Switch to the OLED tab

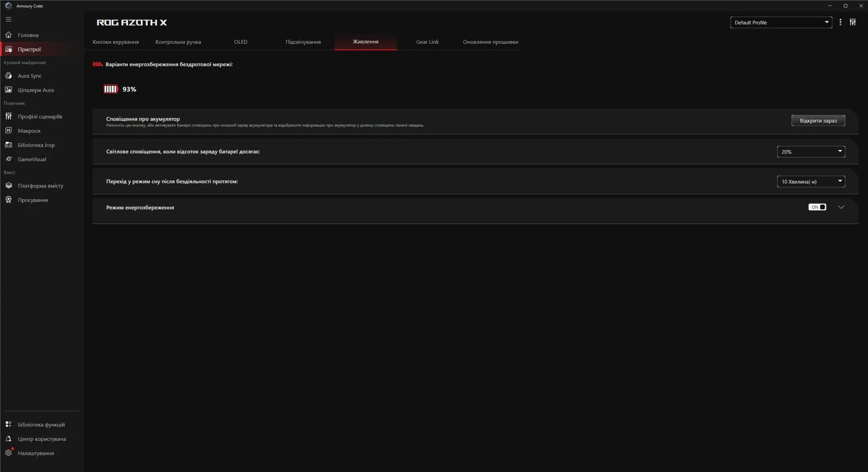(x=241, y=42)
